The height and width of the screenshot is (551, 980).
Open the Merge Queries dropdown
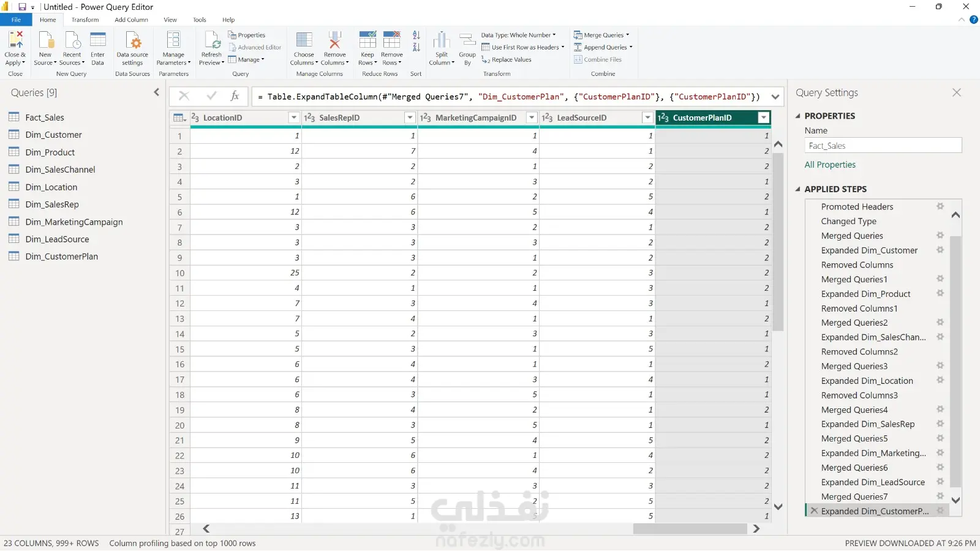click(601, 35)
